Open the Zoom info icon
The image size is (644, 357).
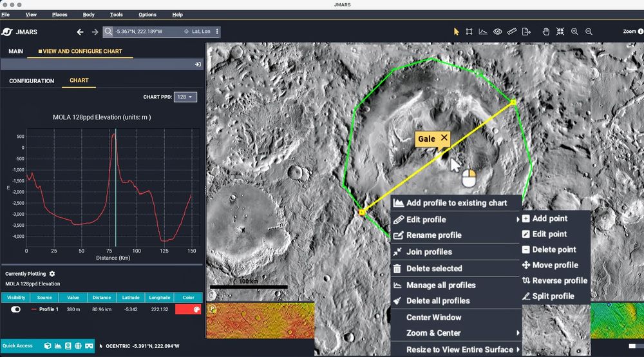[x=641, y=31]
